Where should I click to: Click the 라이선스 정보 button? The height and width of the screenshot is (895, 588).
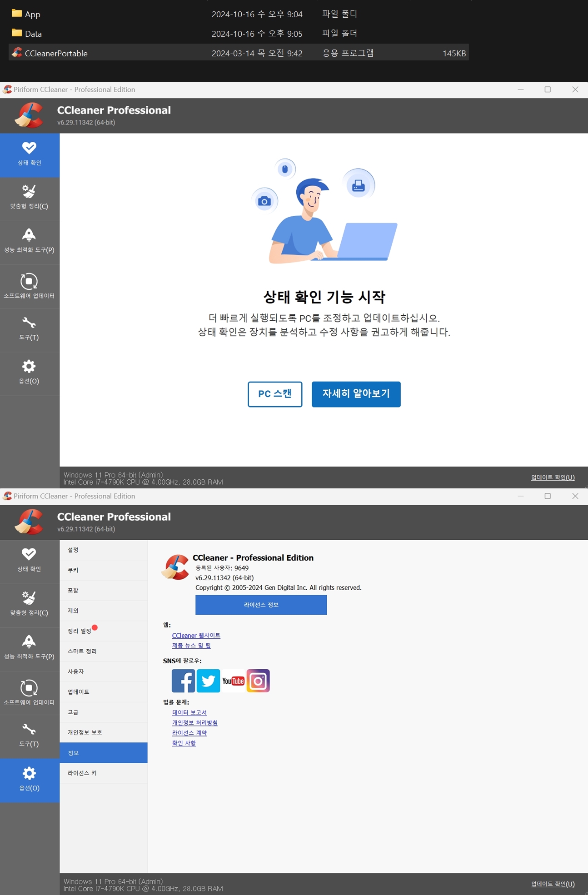coord(261,605)
